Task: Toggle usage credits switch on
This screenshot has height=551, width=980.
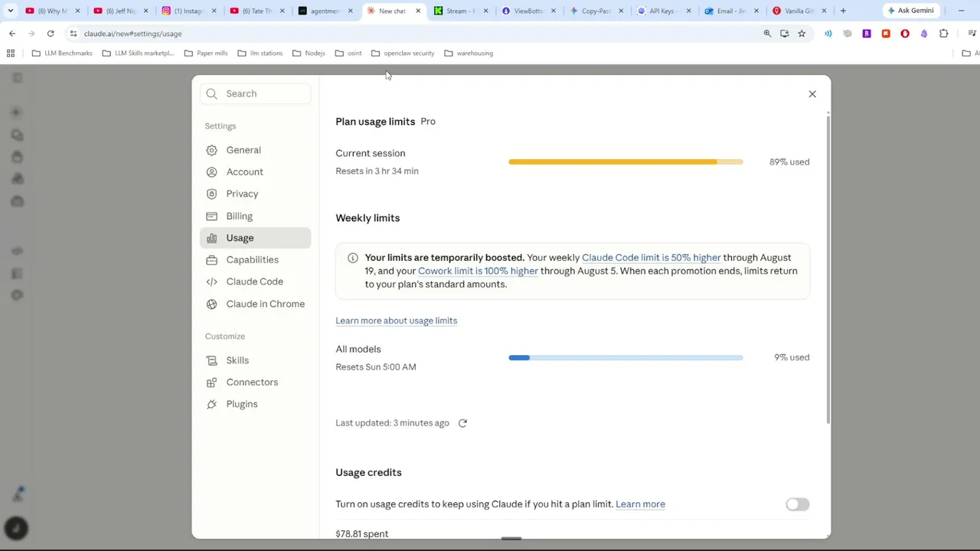Action: coord(797,504)
